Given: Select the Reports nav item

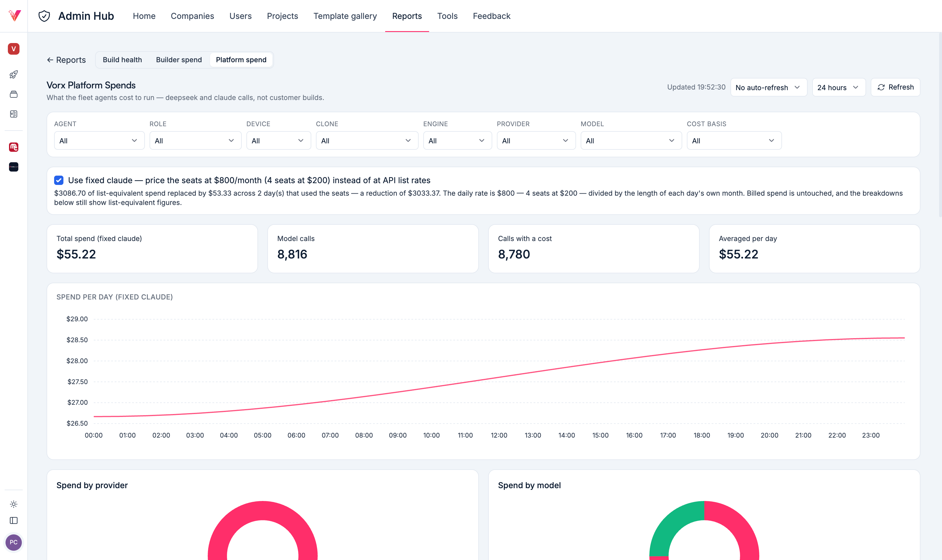Looking at the screenshot, I should click(x=407, y=16).
